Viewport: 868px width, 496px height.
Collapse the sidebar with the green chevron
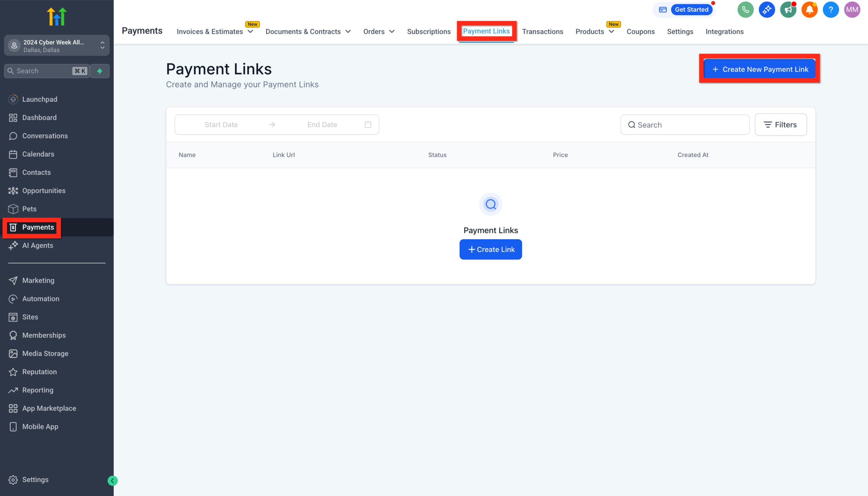[x=113, y=480]
